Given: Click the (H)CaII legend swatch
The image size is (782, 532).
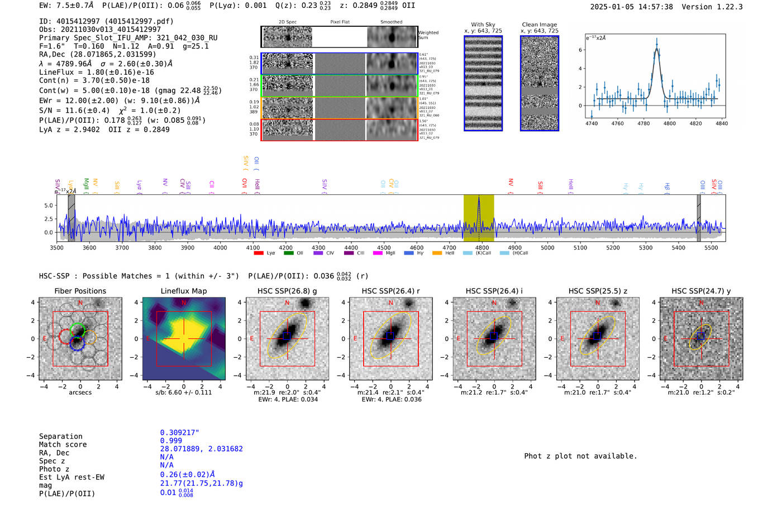Looking at the screenshot, I should 504,253.
